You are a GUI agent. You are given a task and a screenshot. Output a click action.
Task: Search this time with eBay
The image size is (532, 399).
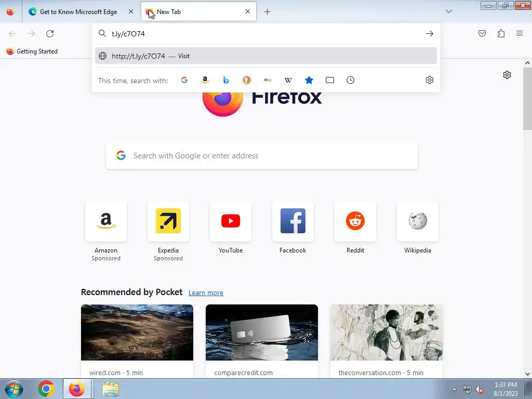268,80
